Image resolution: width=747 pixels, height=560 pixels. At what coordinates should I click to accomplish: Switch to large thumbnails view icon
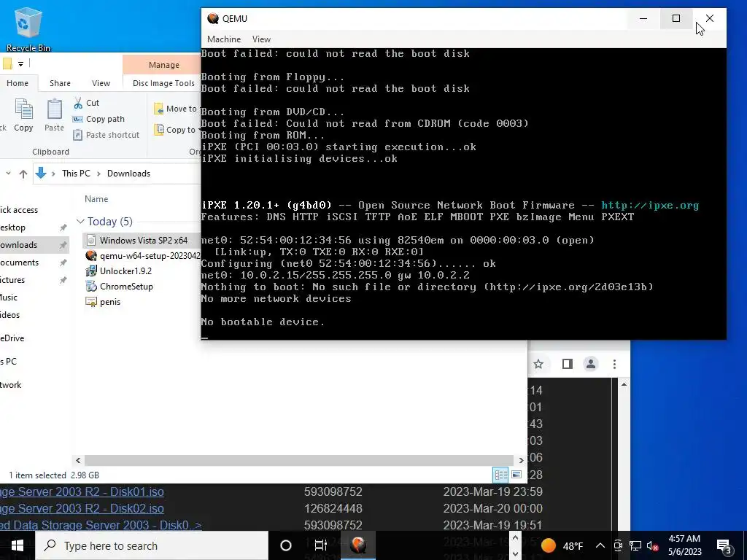click(516, 474)
